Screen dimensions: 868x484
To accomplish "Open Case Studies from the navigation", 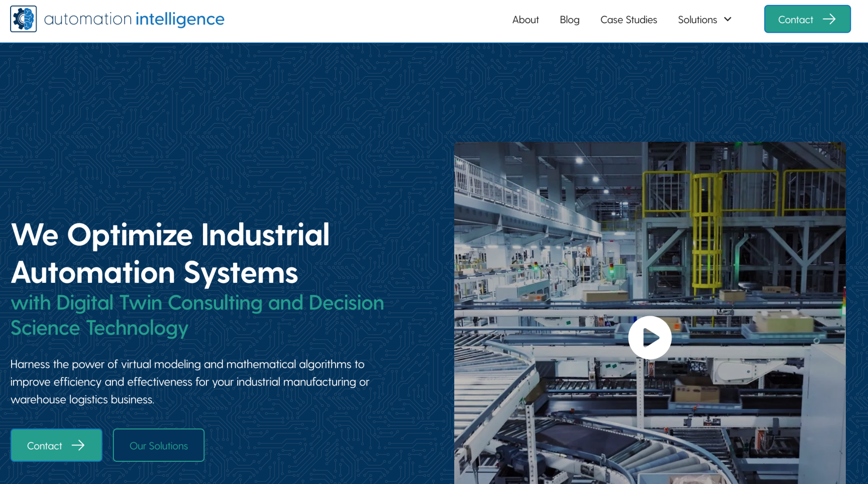I will (628, 20).
